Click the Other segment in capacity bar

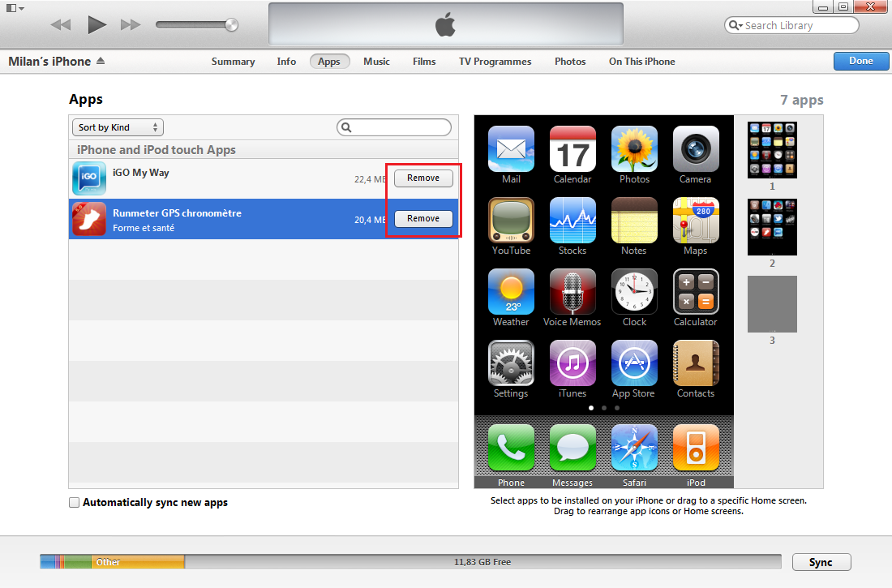tap(137, 562)
